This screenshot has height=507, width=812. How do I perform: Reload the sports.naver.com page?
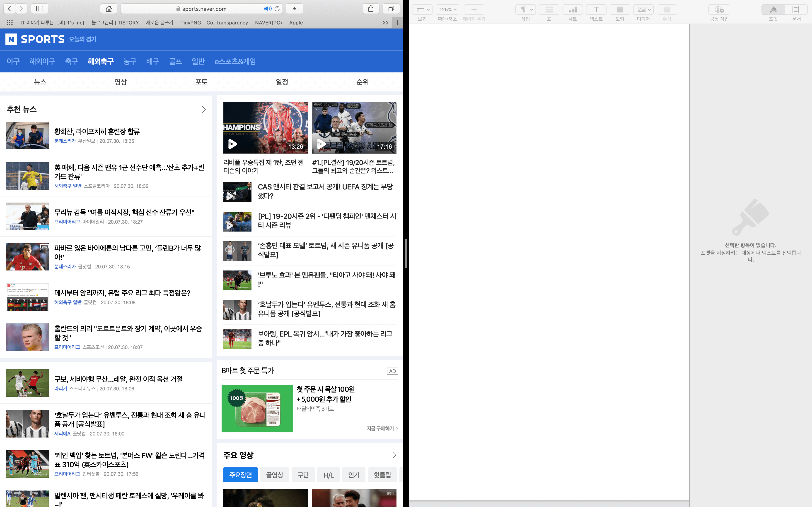[x=277, y=9]
